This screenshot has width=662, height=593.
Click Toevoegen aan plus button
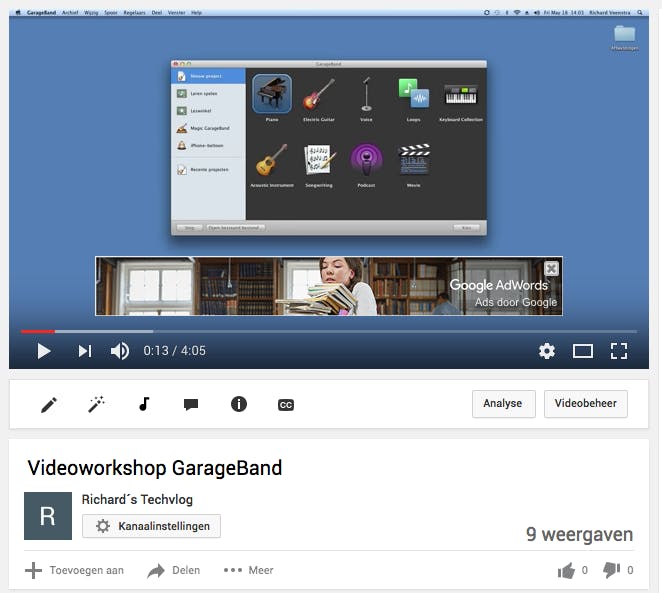point(74,570)
